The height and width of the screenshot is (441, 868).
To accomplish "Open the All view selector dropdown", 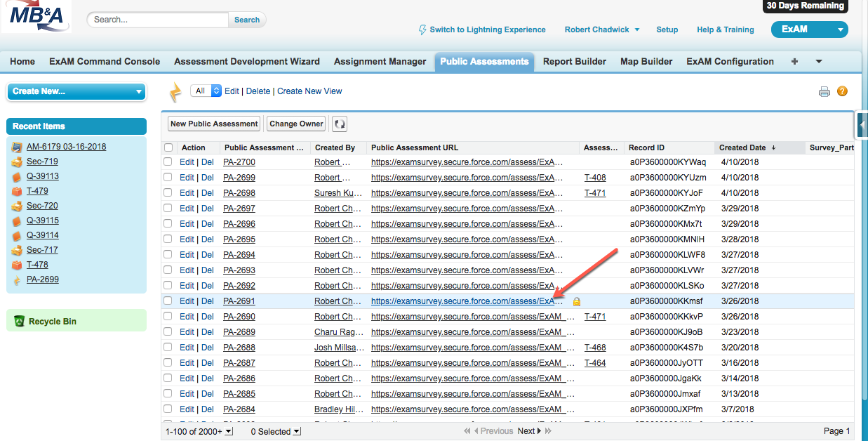I will click(206, 91).
